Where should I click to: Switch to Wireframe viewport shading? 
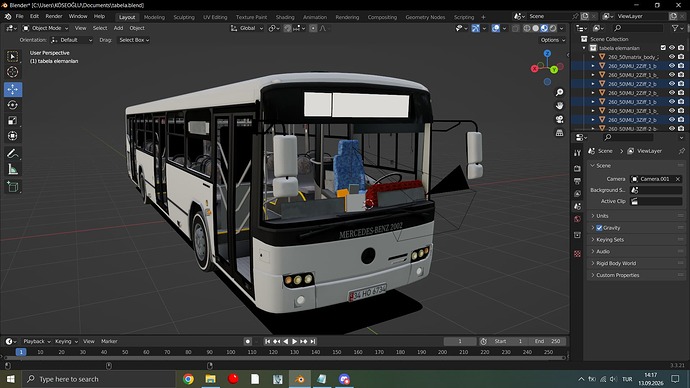(527, 28)
